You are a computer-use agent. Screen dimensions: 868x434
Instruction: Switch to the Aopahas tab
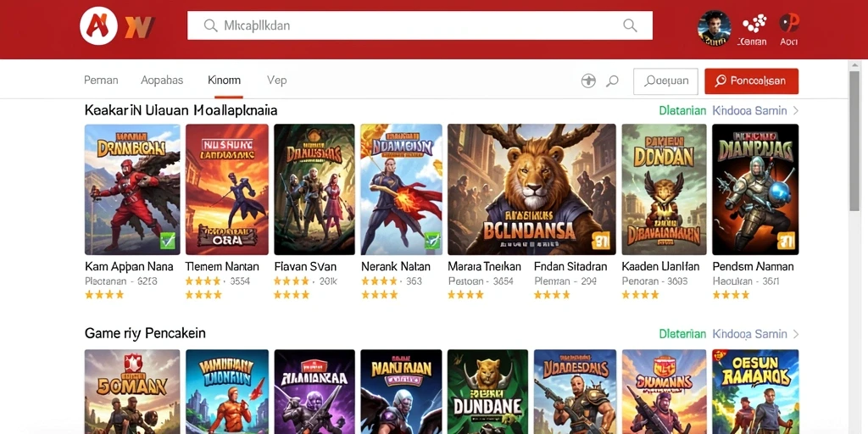coord(162,81)
